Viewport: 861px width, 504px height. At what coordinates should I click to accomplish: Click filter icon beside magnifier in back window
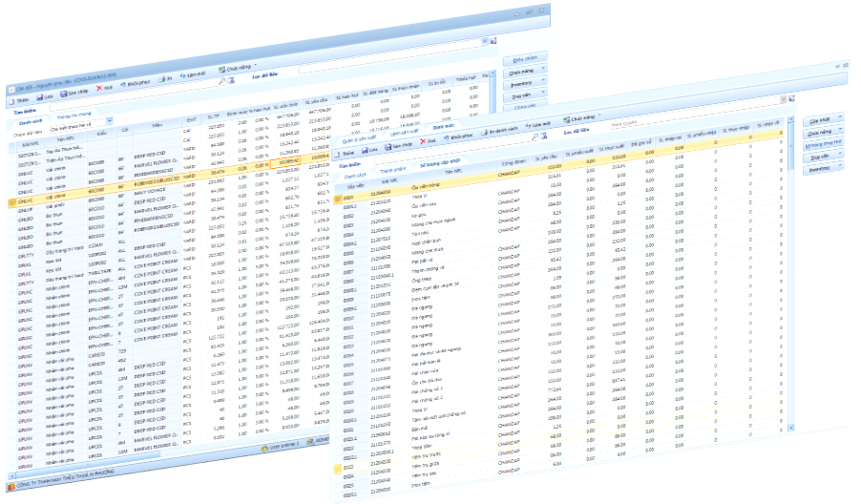pos(231,80)
